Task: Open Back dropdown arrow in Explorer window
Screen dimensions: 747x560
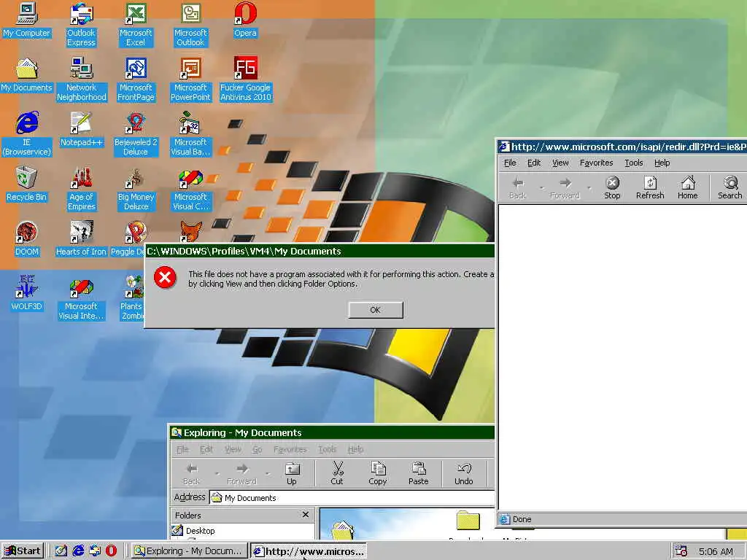Action: point(217,474)
